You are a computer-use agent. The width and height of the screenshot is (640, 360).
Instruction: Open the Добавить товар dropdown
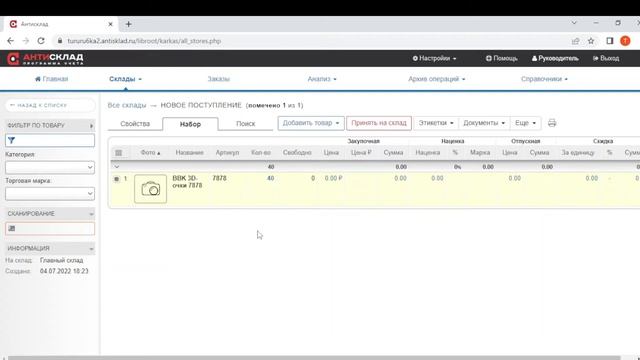[311, 123]
